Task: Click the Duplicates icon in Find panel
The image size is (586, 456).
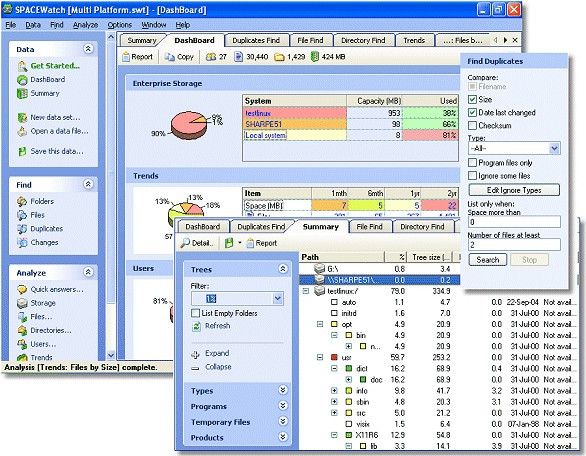Action: 22,229
